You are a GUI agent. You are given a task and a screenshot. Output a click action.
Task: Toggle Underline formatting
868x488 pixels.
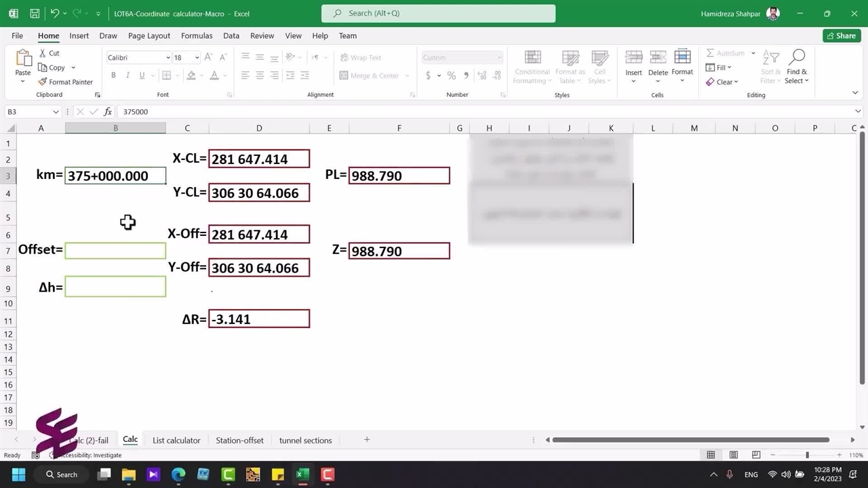(142, 75)
